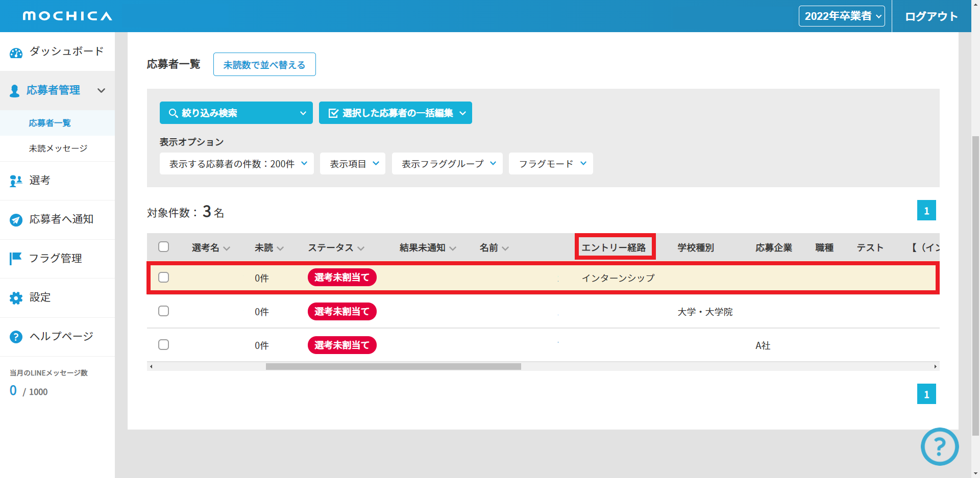980x478 pixels.
Task: Click the applicant management person icon
Action: 15,91
